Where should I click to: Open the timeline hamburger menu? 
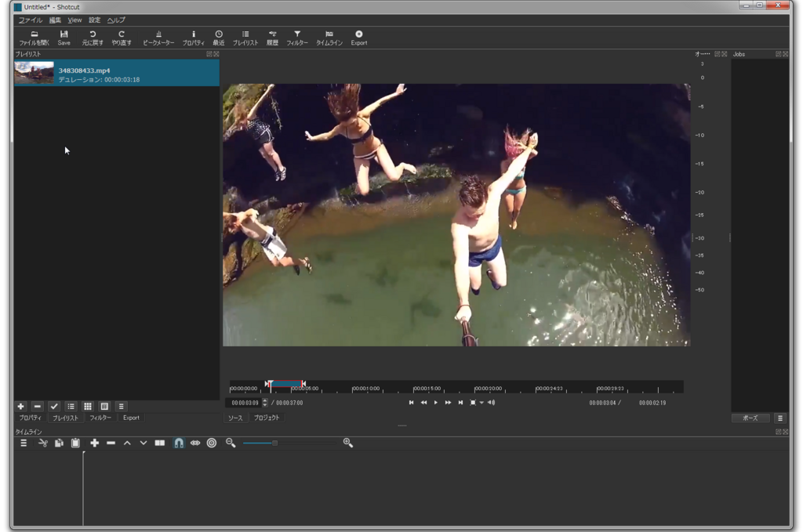click(x=24, y=443)
